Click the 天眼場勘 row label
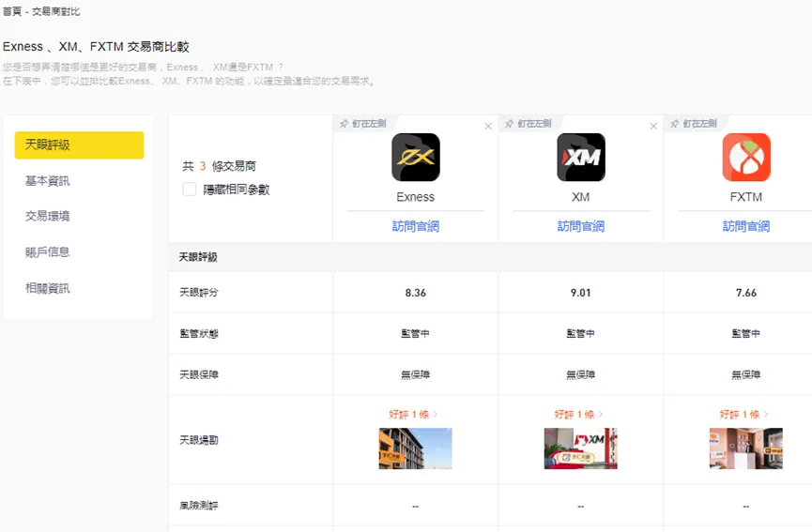The width and height of the screenshot is (812, 532). 199,440
